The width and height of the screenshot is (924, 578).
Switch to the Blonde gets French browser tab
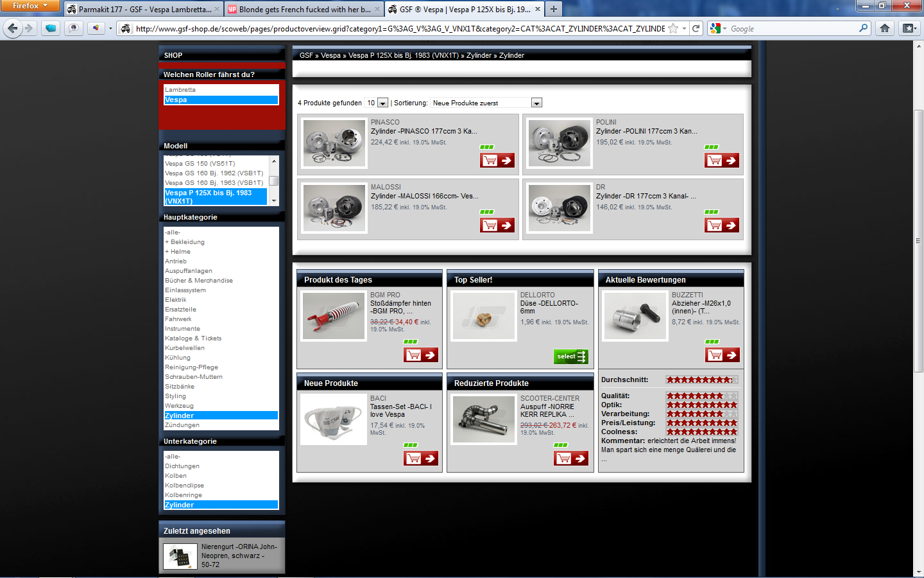tap(304, 9)
